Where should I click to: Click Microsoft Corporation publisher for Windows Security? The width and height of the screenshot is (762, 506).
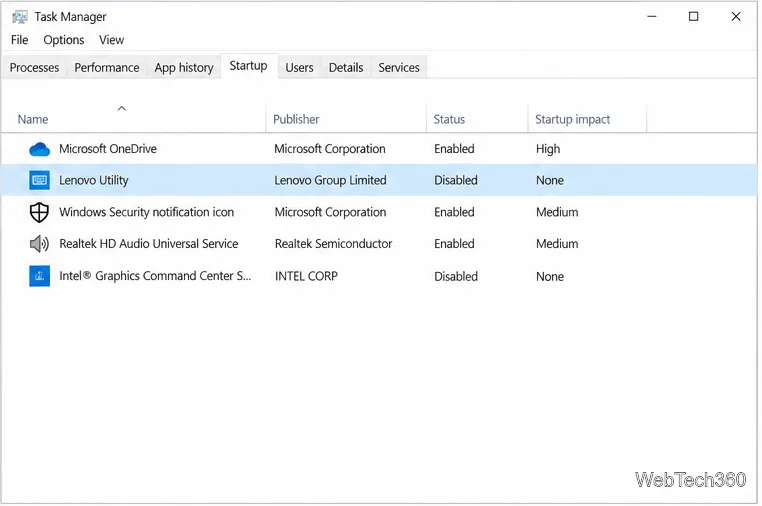point(330,212)
